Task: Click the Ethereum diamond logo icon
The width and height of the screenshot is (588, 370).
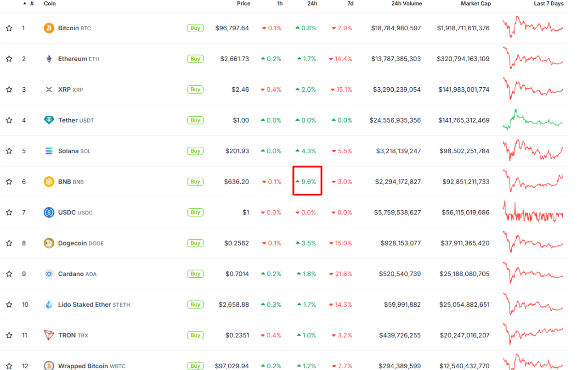Action: click(x=49, y=59)
